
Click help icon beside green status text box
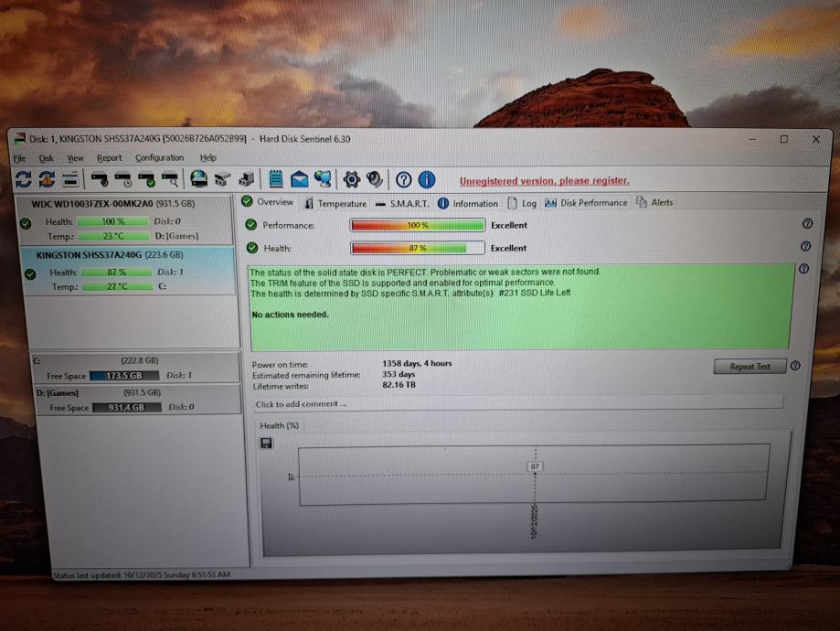tap(804, 269)
